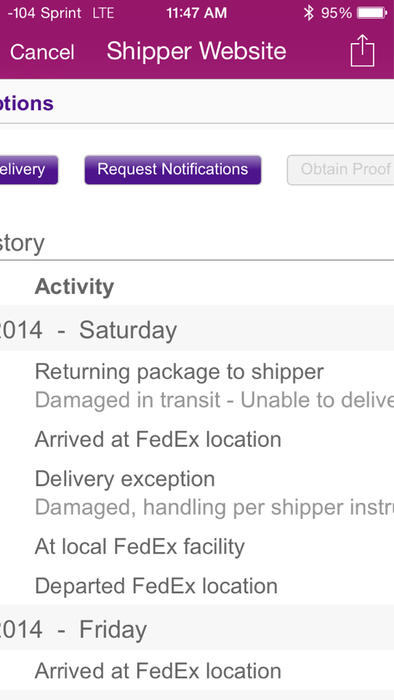Select the Saturday date header row
The height and width of the screenshot is (700, 394).
click(x=197, y=330)
